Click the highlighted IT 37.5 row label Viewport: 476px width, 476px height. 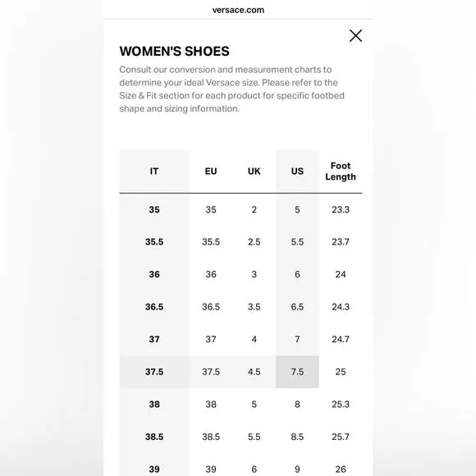pos(154,372)
